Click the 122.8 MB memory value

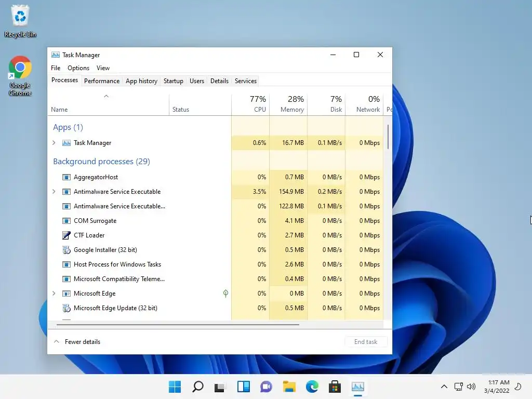291,206
